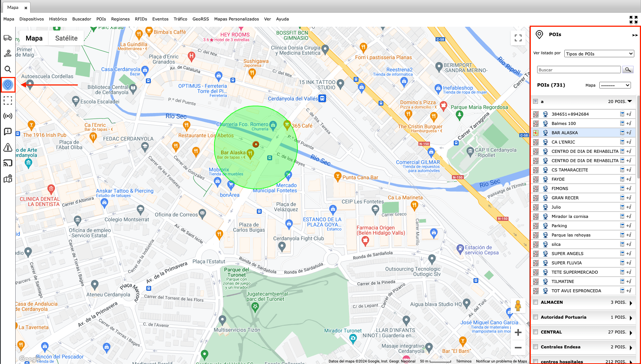Screen dimensions: 641x364
Task: Check the CENTRAL group checkbox
Action: click(x=536, y=332)
